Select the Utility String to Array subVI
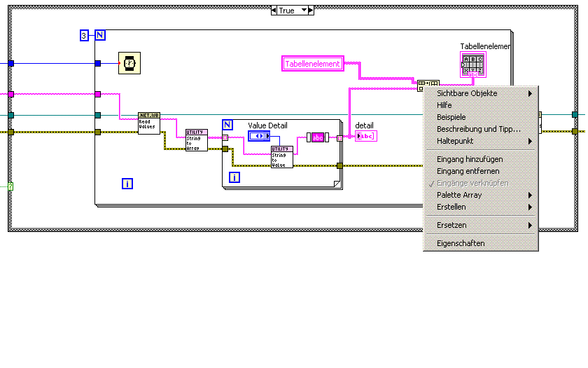This screenshot has width=588, height=368. pos(197,140)
